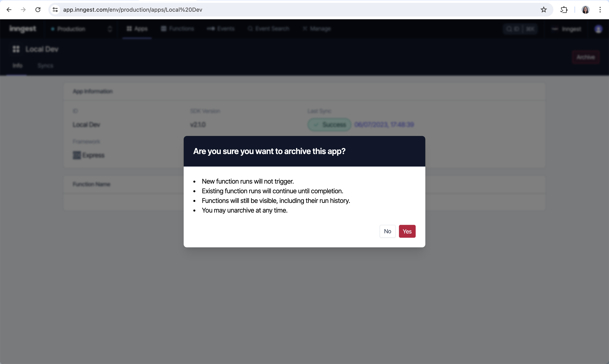Click the red Archive button
This screenshot has width=609, height=364.
pos(585,57)
